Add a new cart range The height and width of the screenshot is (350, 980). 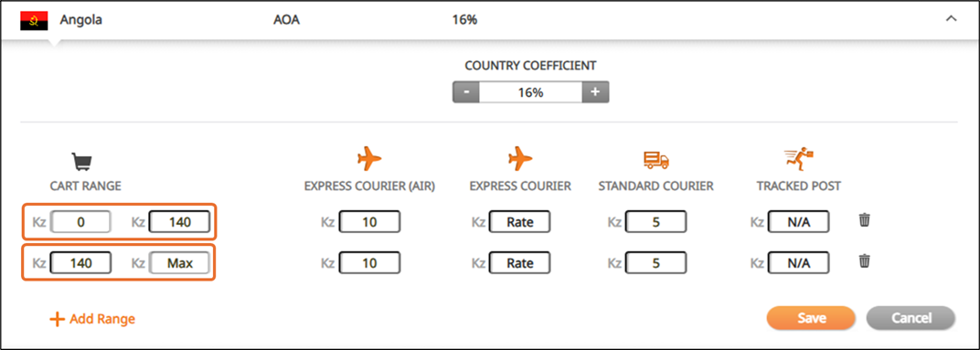[92, 319]
